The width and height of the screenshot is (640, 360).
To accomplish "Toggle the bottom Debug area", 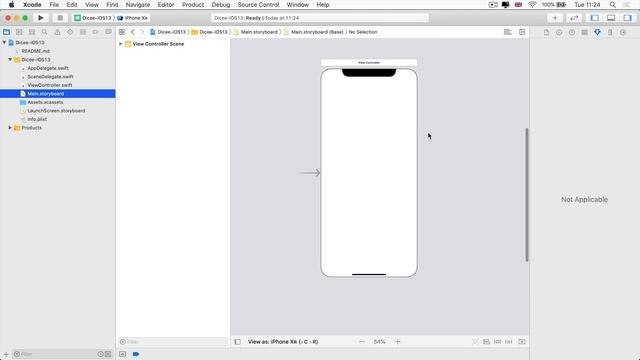I will (611, 18).
